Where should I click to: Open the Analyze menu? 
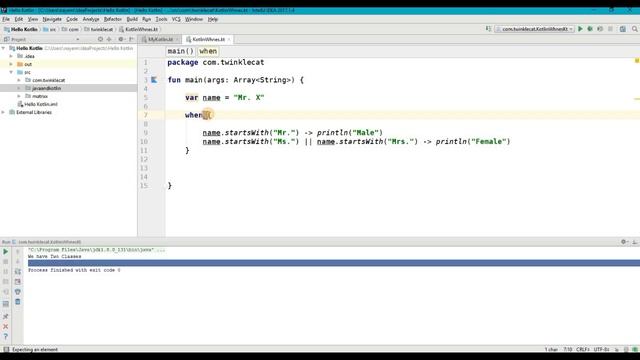(91, 19)
